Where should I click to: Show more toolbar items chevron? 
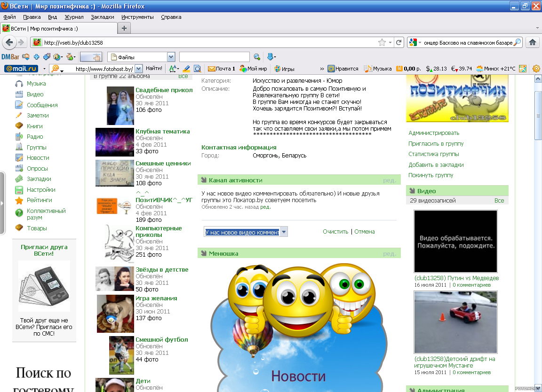(322, 68)
